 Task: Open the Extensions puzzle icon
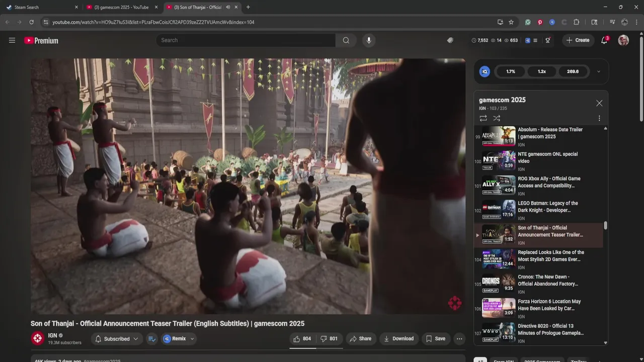(577, 22)
